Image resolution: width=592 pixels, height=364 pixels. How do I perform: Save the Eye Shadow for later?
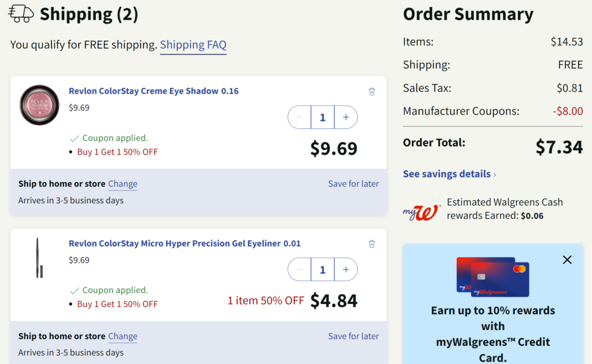coord(353,184)
